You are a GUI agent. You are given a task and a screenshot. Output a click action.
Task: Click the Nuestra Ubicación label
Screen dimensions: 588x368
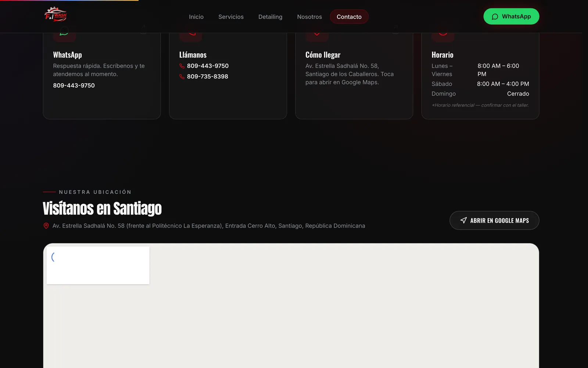point(95,192)
